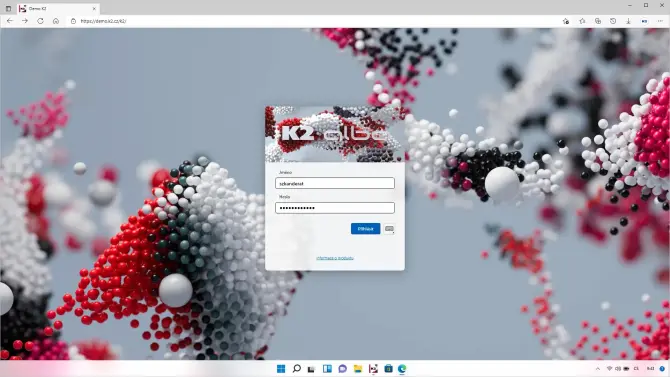Open the Downloads panel
This screenshot has width=670, height=377.
pos(628,21)
